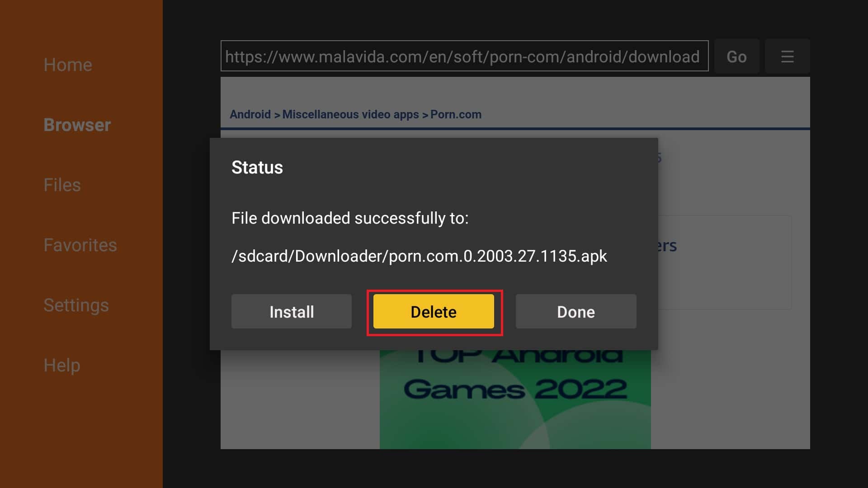Select the Home sidebar item
This screenshot has width=868, height=488.
pos(68,65)
